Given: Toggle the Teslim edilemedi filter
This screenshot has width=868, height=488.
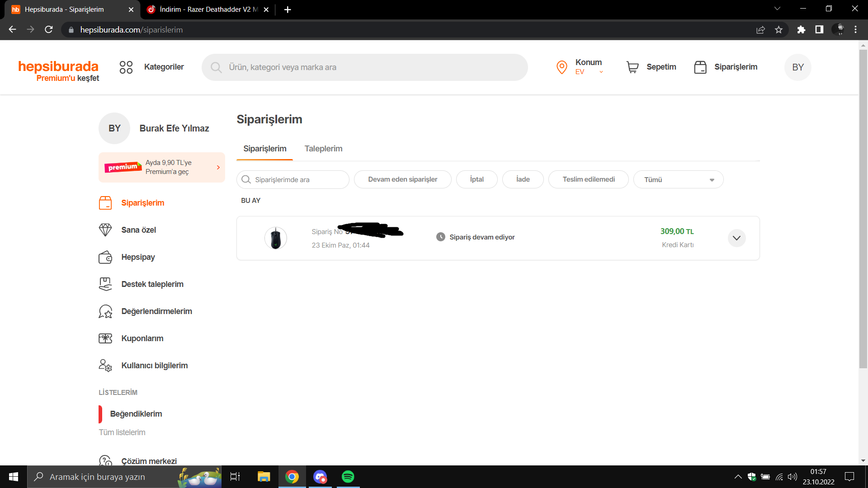Looking at the screenshot, I should coord(588,179).
